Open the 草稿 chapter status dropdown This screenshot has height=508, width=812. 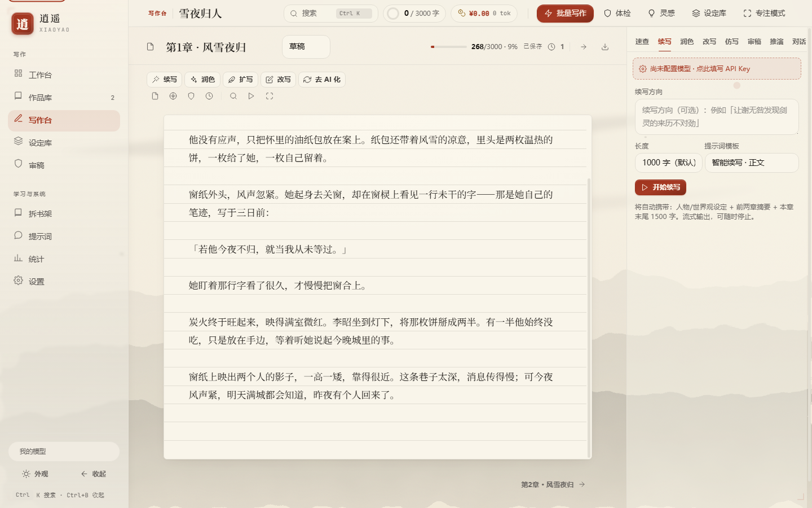point(306,47)
